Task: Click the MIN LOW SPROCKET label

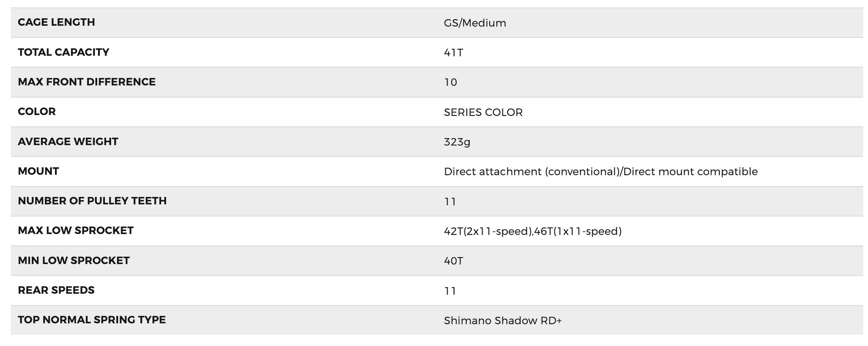Action: coord(74,260)
